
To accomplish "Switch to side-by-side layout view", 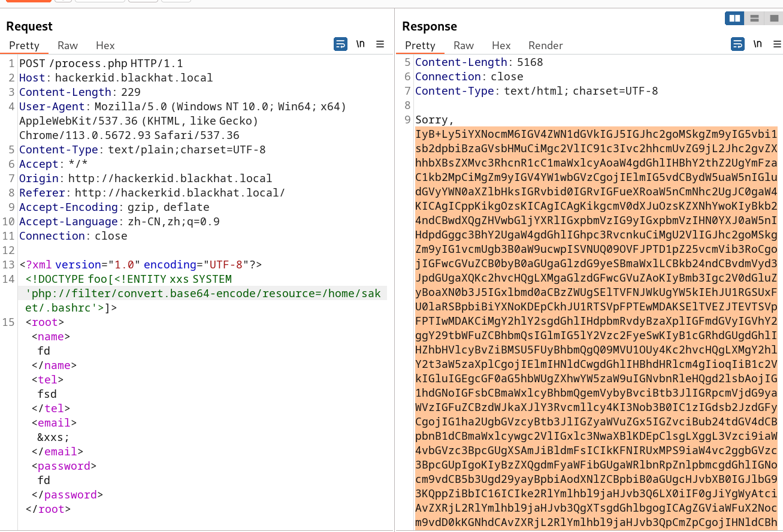I will (x=734, y=19).
